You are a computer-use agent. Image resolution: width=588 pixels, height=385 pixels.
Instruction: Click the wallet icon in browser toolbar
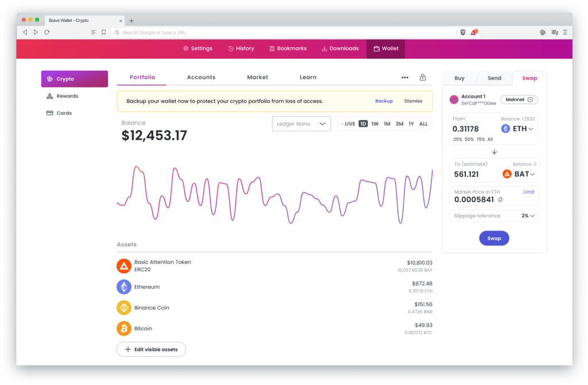click(x=543, y=32)
